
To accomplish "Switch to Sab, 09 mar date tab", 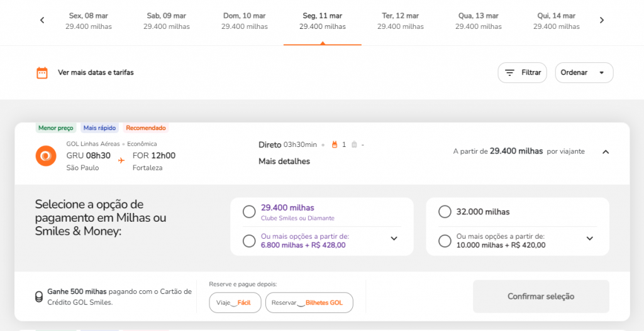I will (x=166, y=21).
